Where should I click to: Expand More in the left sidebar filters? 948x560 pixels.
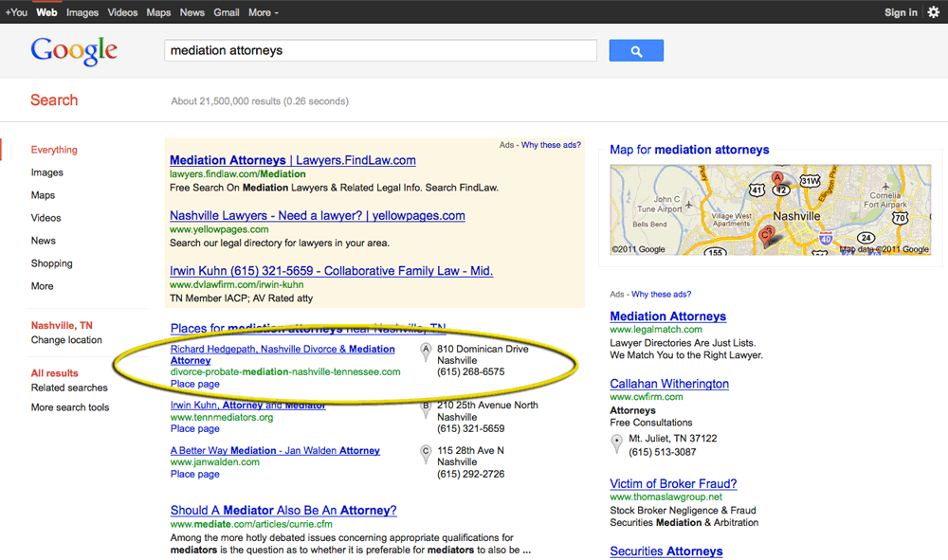(43, 286)
